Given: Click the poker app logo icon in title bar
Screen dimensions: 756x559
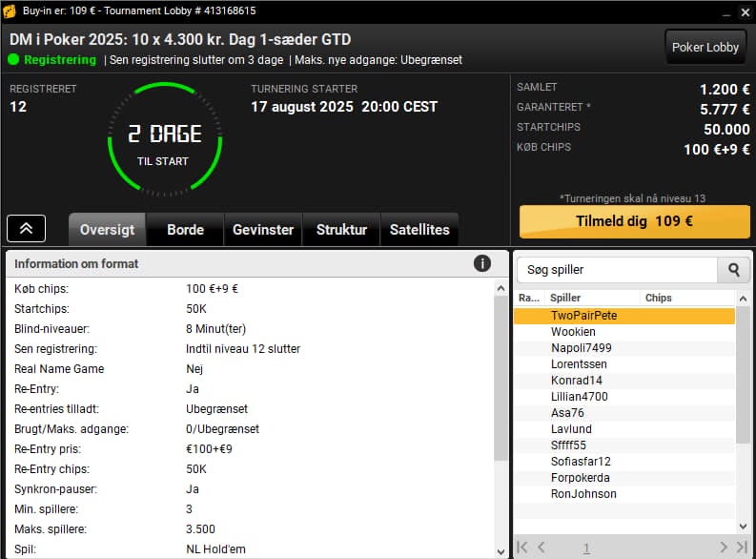Looking at the screenshot, I should tap(10, 10).
